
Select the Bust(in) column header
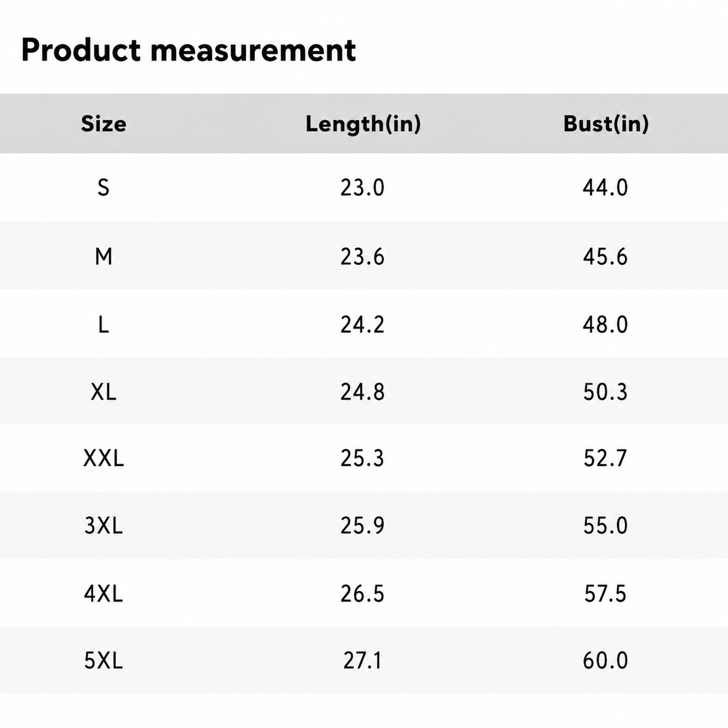[x=606, y=124]
